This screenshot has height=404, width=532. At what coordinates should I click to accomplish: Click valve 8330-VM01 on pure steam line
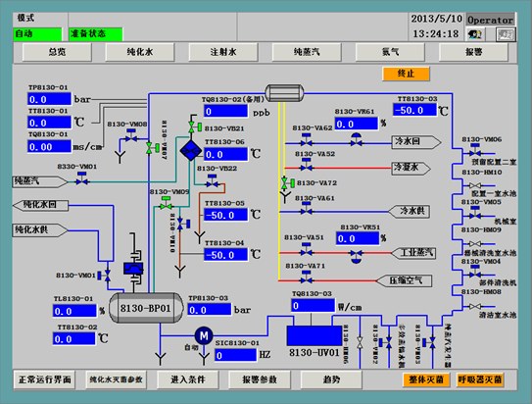point(81,178)
